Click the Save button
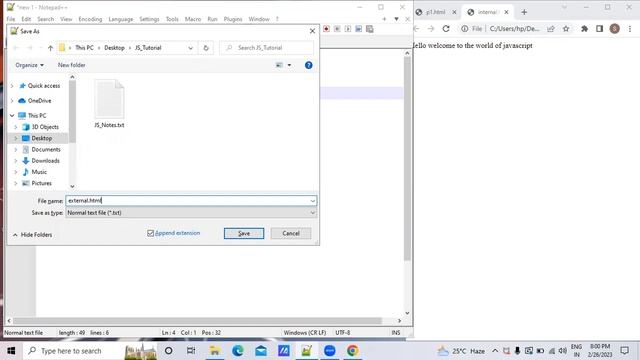Image resolution: width=640 pixels, height=360 pixels. [x=244, y=233]
